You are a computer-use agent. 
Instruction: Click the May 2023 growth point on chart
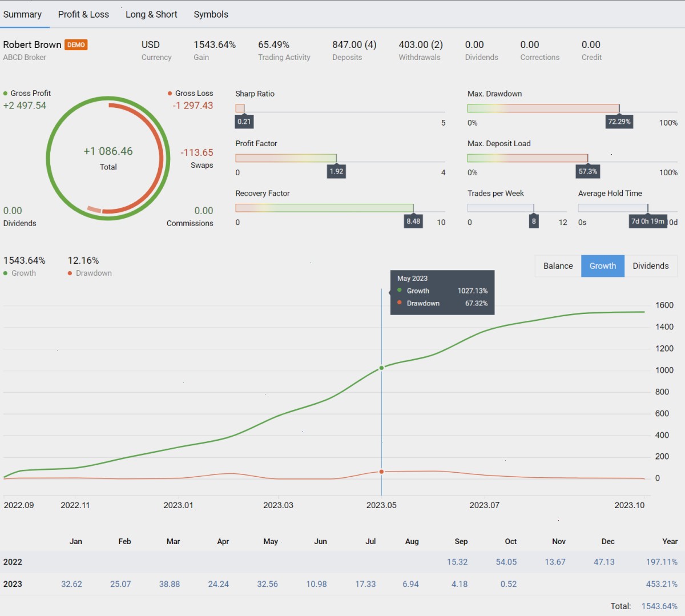tap(381, 368)
